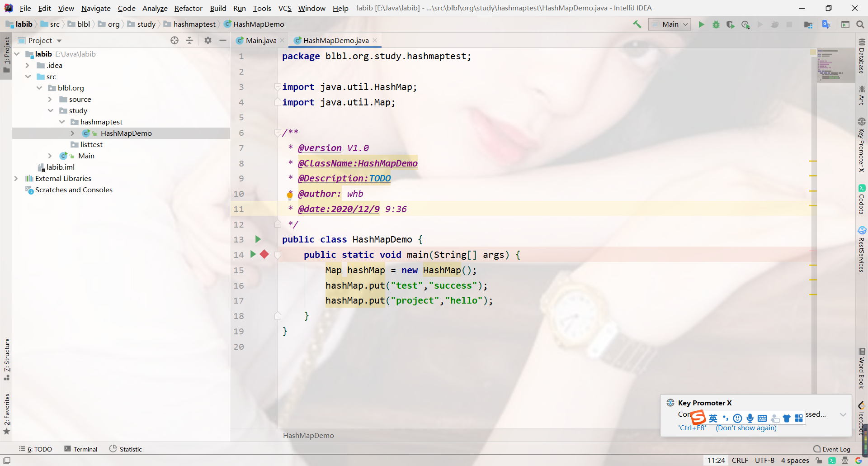Toggle Sogou Chinese/English mode button

(x=713, y=418)
